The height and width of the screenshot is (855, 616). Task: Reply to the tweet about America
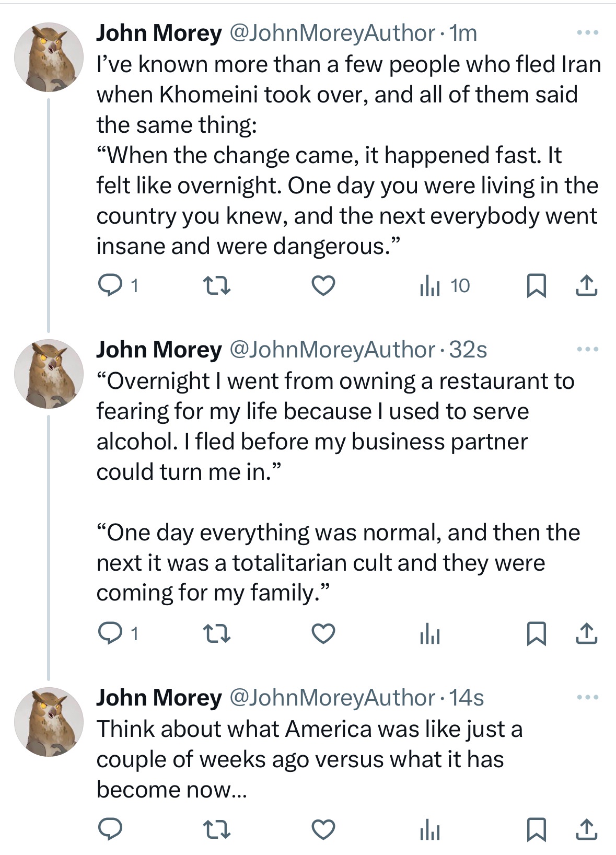coord(111,829)
